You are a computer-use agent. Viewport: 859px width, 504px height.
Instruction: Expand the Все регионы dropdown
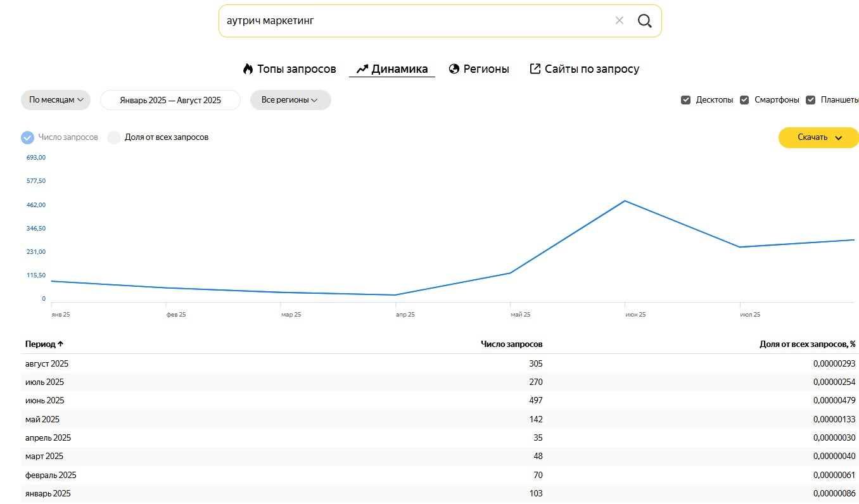pyautogui.click(x=290, y=100)
